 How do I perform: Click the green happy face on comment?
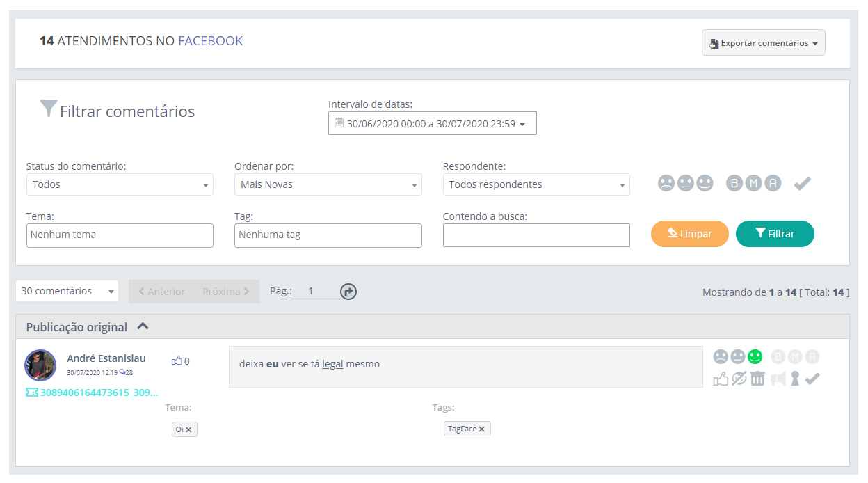coord(755,357)
